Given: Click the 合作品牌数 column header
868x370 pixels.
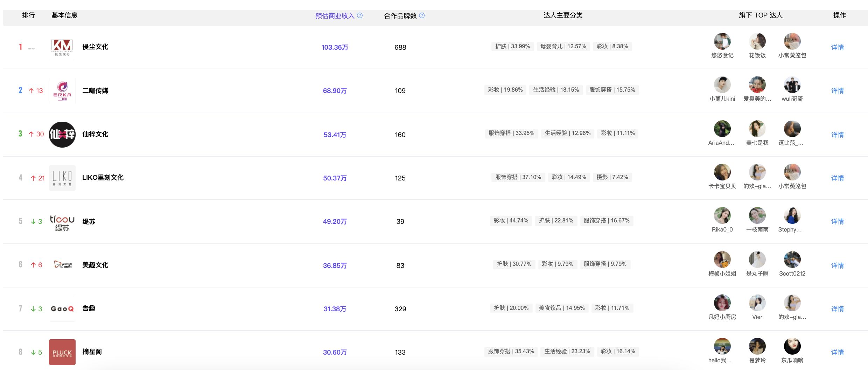Looking at the screenshot, I should pos(400,16).
